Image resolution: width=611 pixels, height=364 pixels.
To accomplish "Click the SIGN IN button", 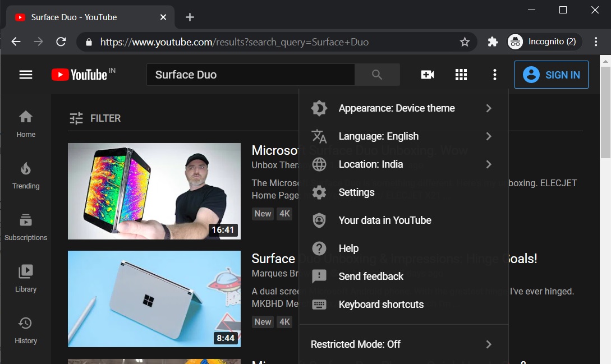I will tap(551, 74).
